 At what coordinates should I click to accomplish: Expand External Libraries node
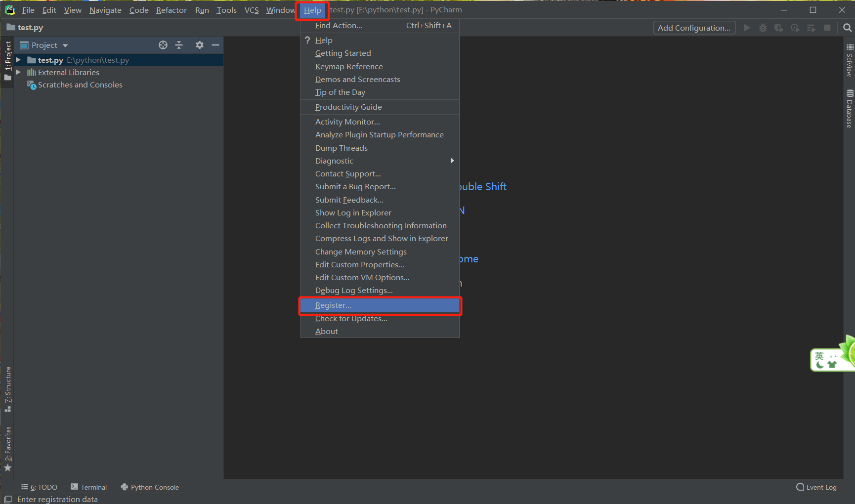coord(18,72)
